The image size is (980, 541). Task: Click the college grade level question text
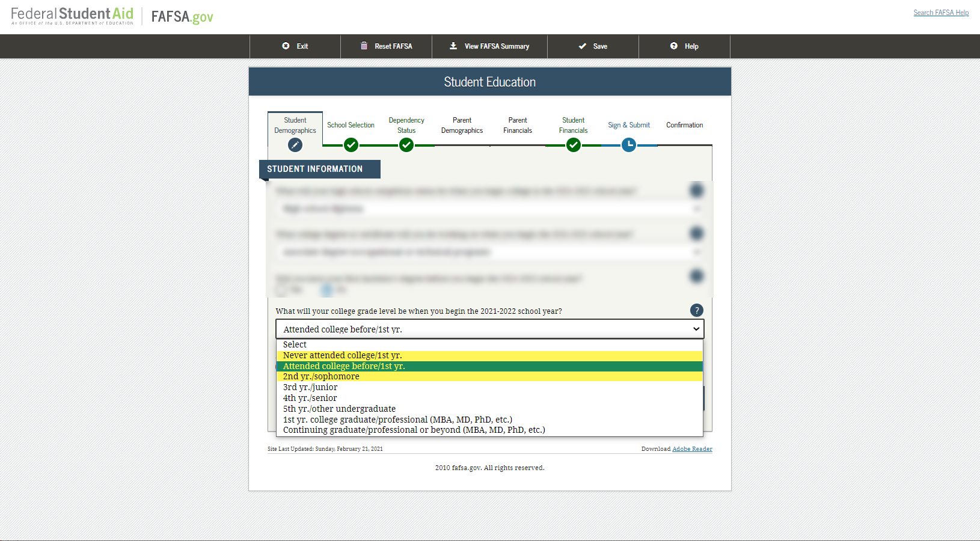pos(419,311)
